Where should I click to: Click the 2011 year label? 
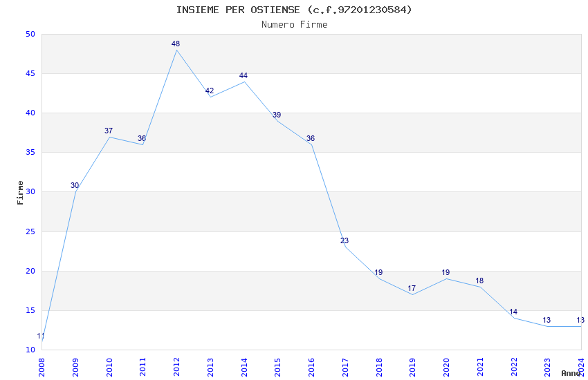[143, 367]
